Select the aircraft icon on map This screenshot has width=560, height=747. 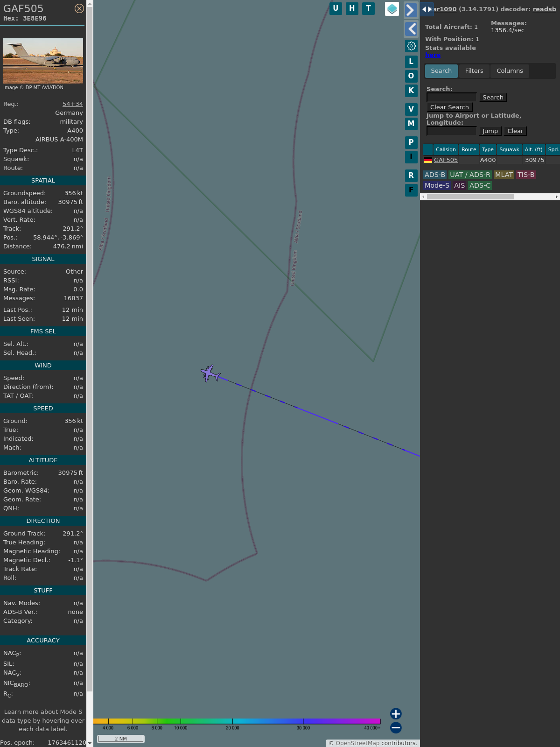(210, 373)
